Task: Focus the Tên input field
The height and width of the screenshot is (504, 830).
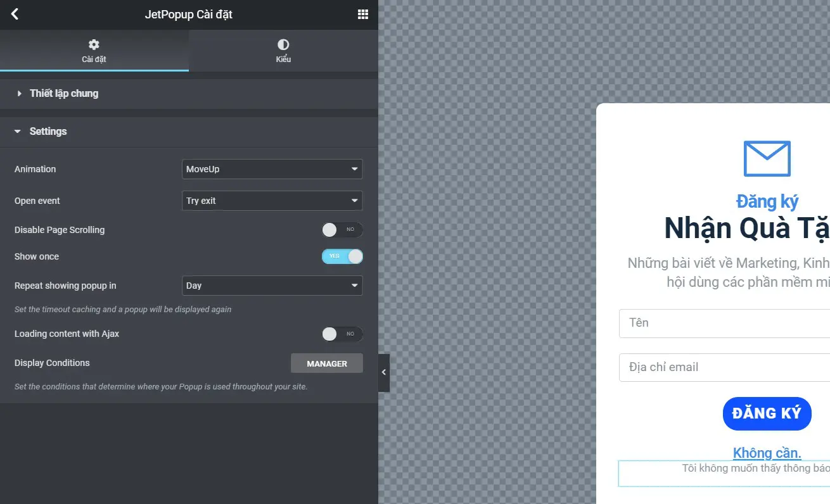Action: 724,323
